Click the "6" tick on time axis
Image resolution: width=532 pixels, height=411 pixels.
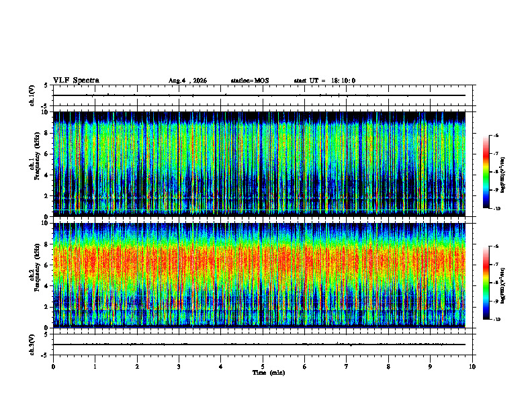305,367
